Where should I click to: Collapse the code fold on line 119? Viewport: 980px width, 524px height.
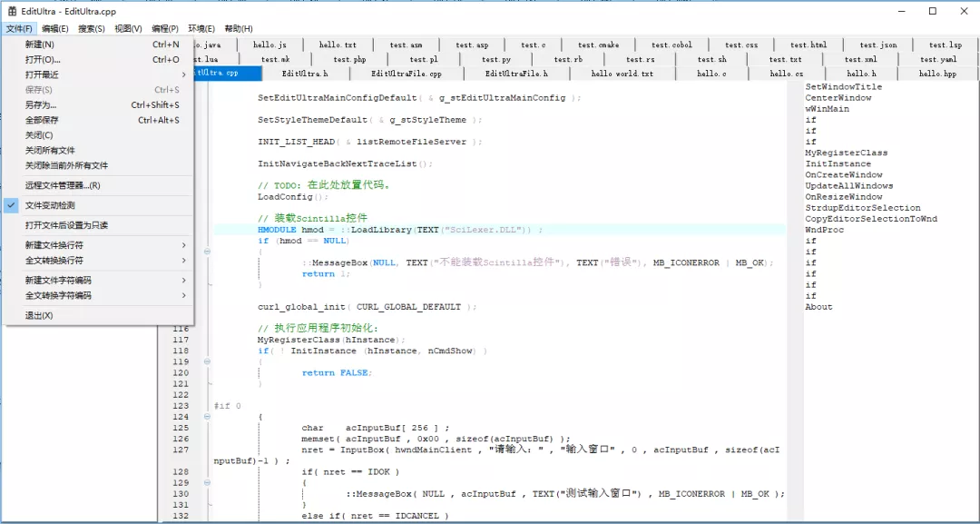tap(208, 361)
